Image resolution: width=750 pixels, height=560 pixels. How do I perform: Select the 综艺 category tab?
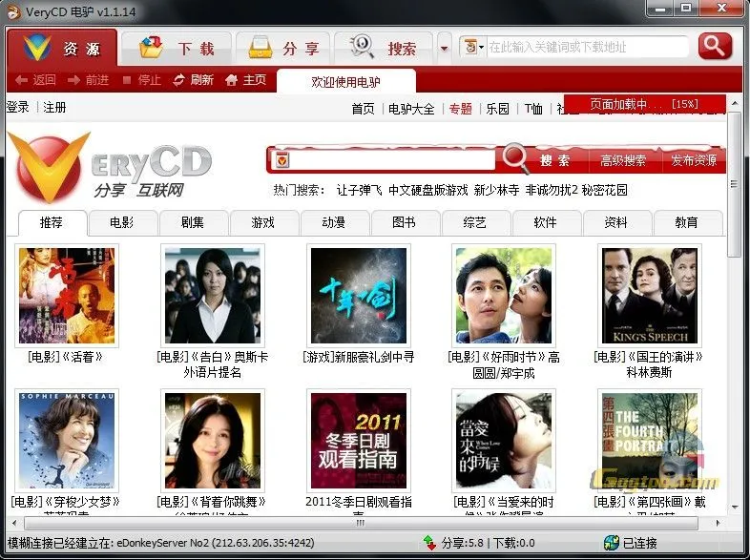pos(475,223)
